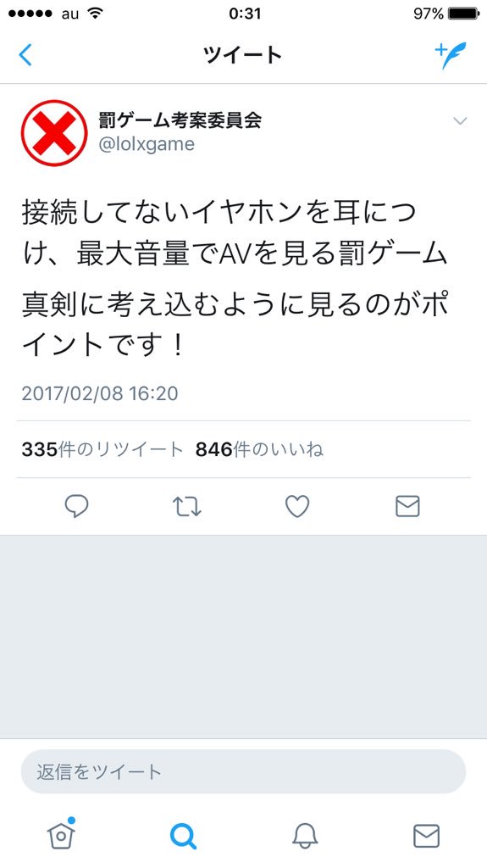This screenshot has height=868, width=487.
Task: Tap the @lolxgame handle
Action: 147,144
